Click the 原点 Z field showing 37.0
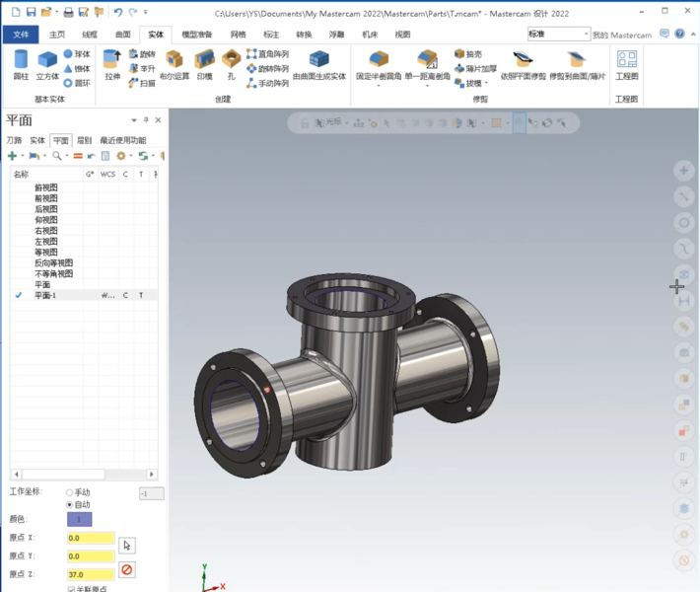The width and height of the screenshot is (700, 592). click(x=91, y=574)
